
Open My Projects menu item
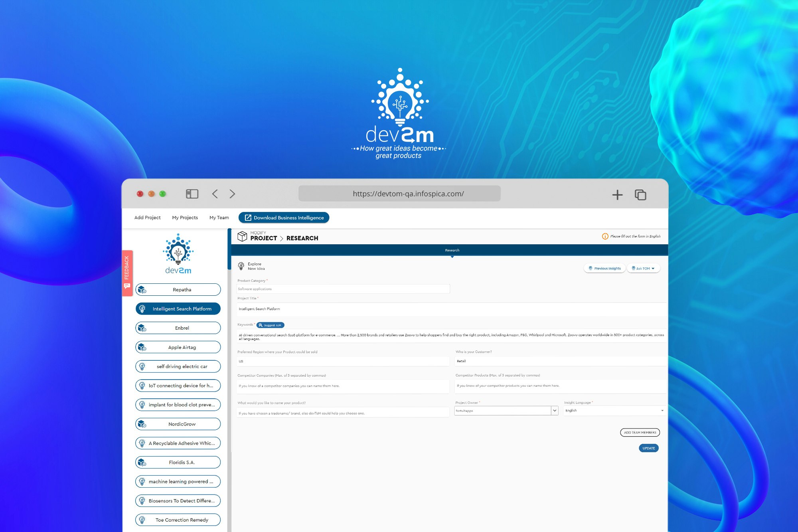click(185, 218)
